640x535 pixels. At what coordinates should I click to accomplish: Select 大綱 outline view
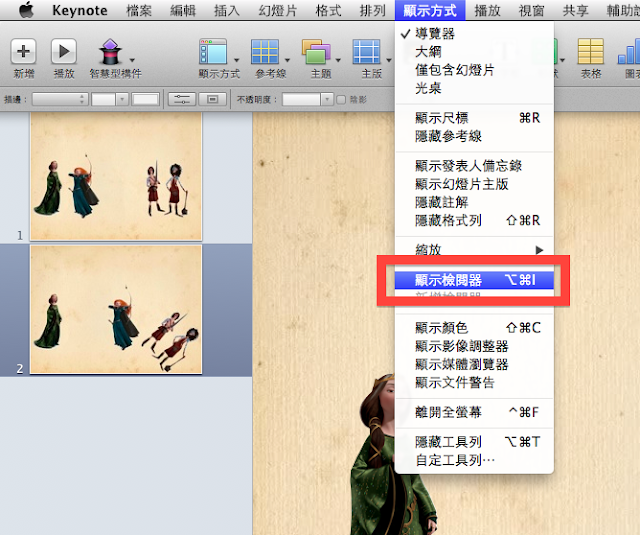(474, 52)
